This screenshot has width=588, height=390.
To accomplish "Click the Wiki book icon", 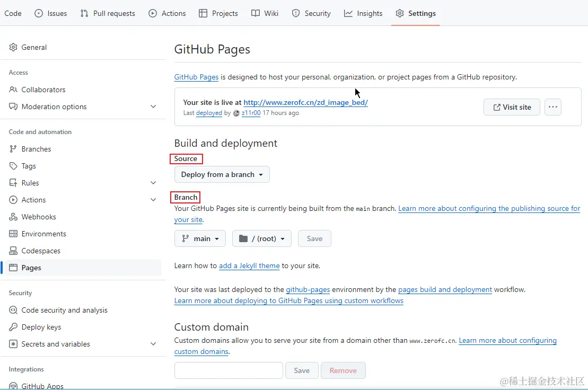I will [256, 13].
